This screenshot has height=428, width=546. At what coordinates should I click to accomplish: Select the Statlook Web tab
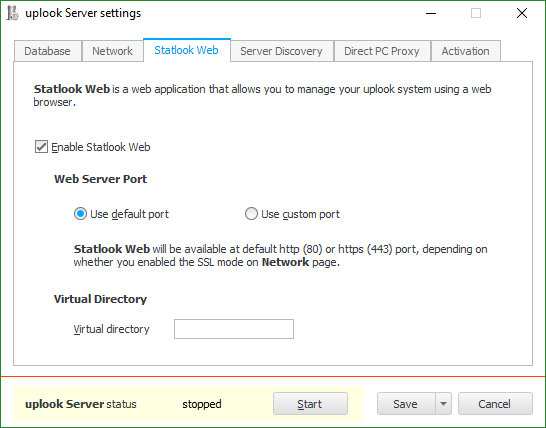[187, 50]
